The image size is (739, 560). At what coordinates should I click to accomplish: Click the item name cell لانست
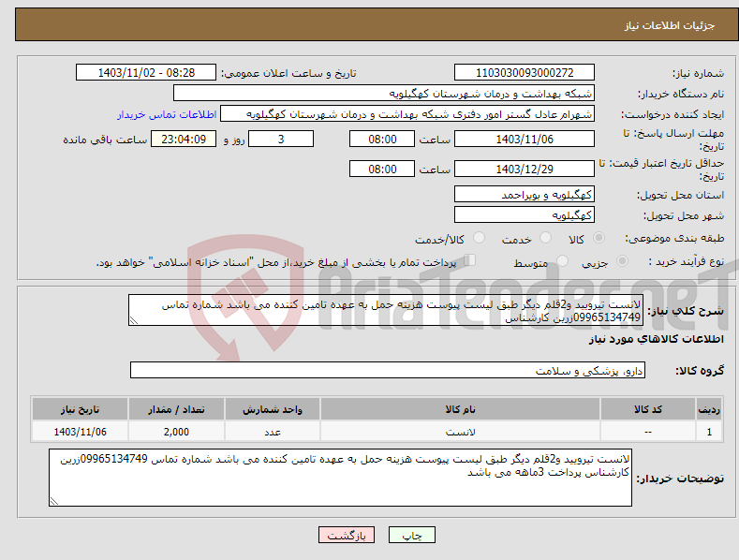click(460, 432)
